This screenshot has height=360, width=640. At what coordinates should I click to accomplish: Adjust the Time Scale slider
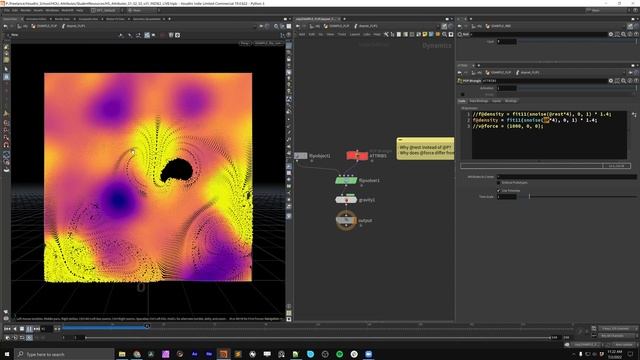click(577, 196)
